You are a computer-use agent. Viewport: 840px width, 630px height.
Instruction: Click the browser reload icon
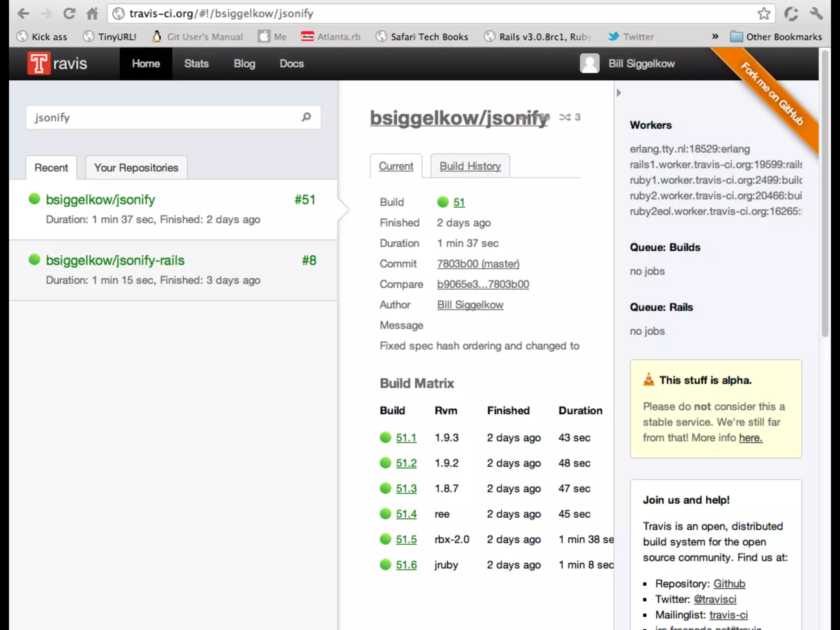click(x=69, y=14)
